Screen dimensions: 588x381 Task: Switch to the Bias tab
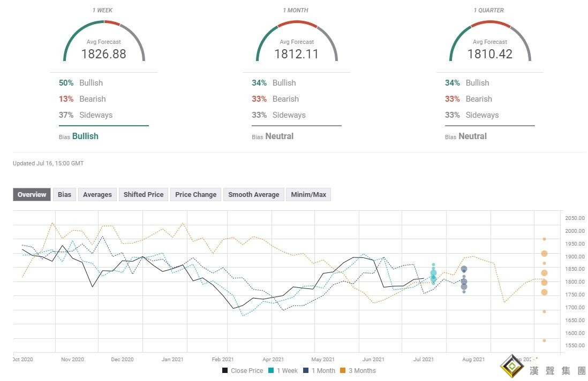(x=65, y=195)
